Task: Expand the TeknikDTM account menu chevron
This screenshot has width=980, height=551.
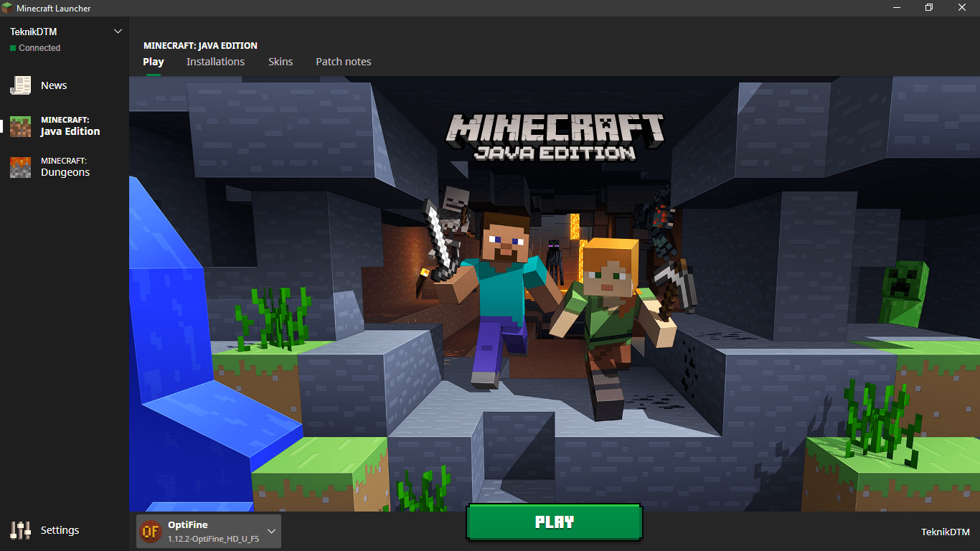Action: click(x=118, y=32)
